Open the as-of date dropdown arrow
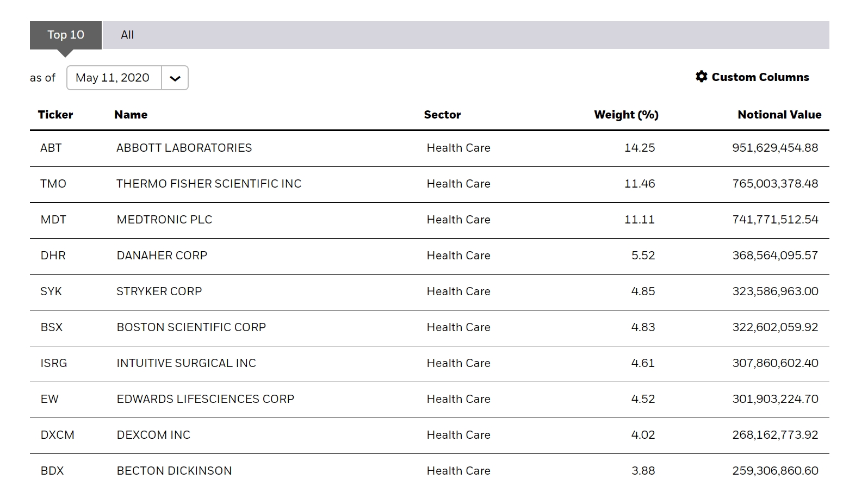 pyautogui.click(x=175, y=78)
